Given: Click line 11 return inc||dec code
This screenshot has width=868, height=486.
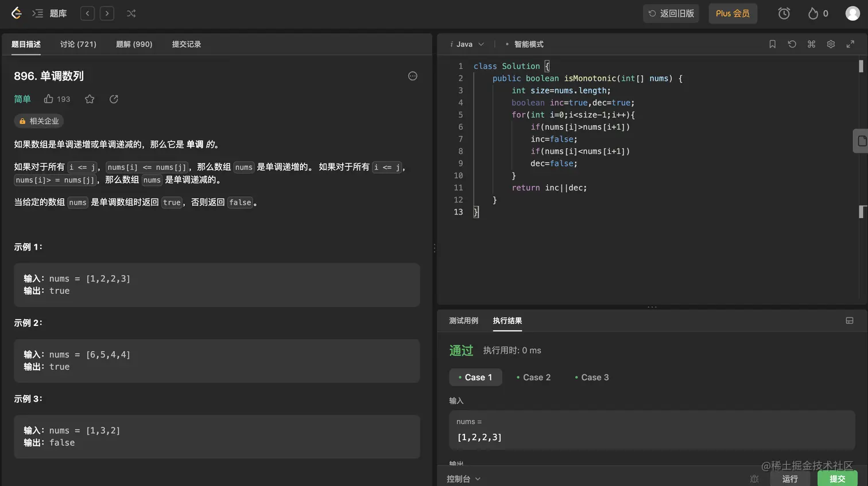Looking at the screenshot, I should point(549,188).
